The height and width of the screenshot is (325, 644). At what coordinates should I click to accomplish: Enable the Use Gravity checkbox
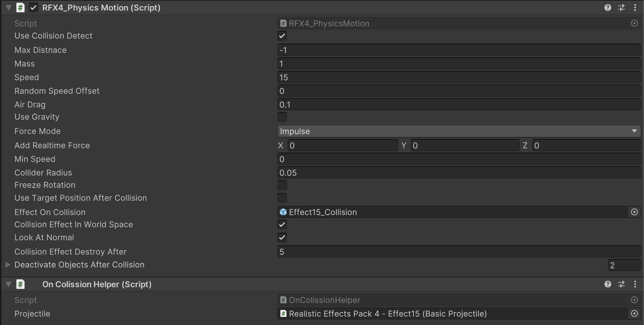pos(282,117)
